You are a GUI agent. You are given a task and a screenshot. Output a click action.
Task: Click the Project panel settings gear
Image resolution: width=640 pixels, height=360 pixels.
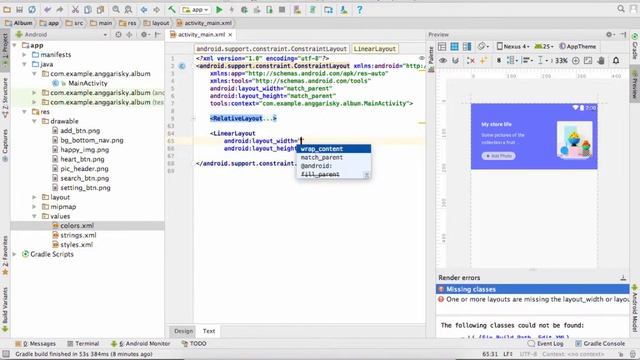click(144, 35)
